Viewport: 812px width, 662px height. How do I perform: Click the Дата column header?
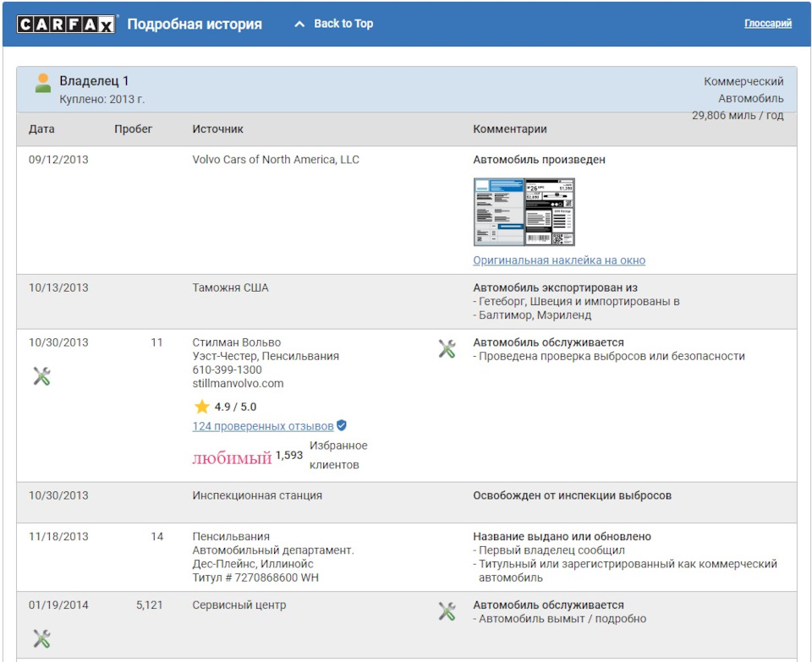[x=41, y=129]
